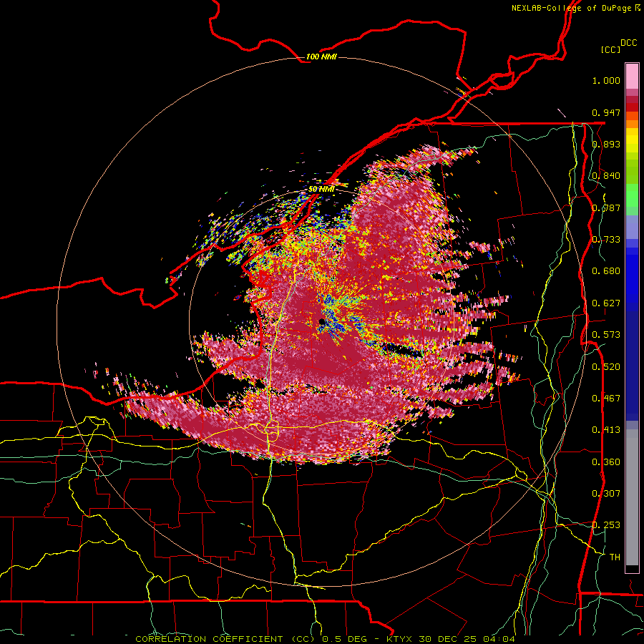644x644 pixels.
Task: Select the 0.627 scale value
Action: tap(606, 303)
